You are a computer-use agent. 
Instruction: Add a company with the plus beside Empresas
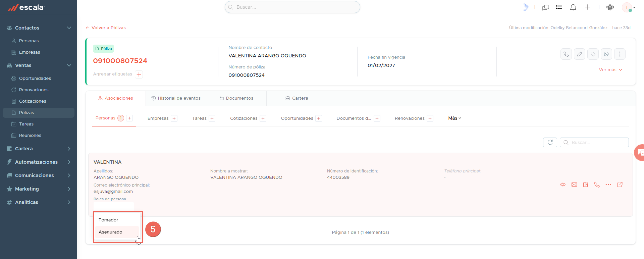click(x=174, y=118)
